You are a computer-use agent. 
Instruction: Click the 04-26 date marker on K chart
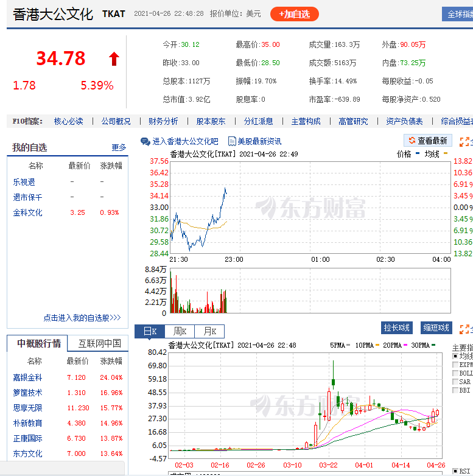point(436,465)
